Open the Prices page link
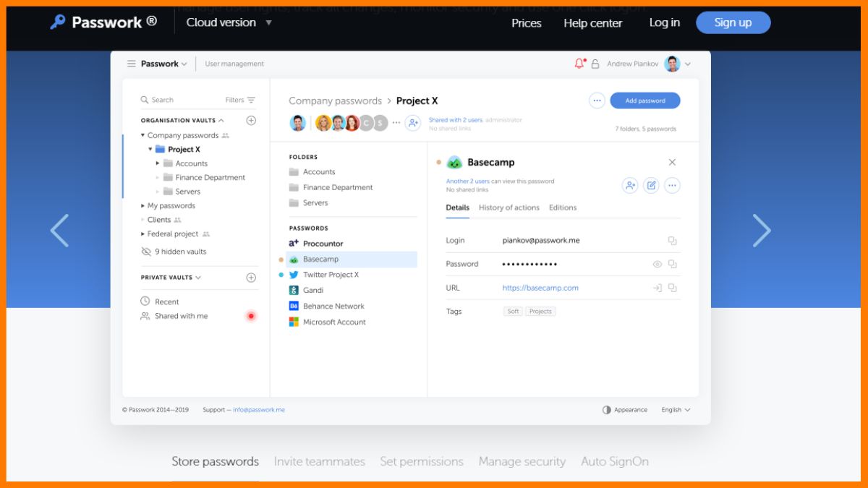 pos(527,23)
